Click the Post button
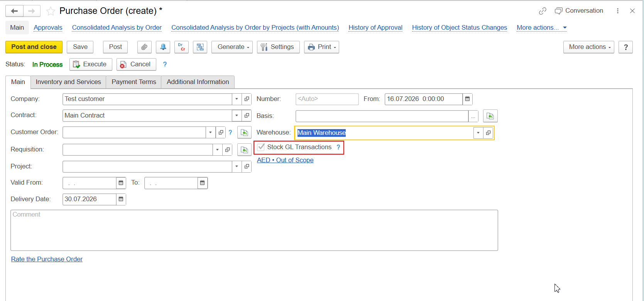This screenshot has width=644, height=301. [115, 47]
